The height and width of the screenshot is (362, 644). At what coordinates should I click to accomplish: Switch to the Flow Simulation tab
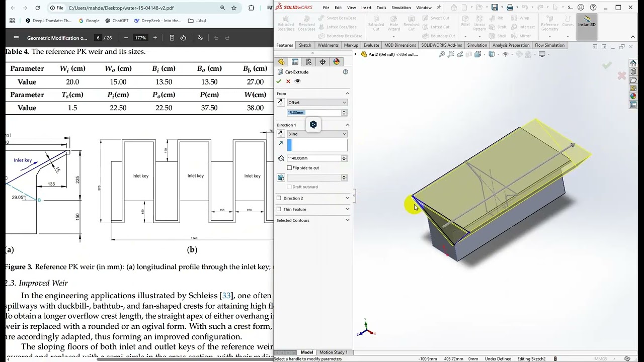point(549,45)
